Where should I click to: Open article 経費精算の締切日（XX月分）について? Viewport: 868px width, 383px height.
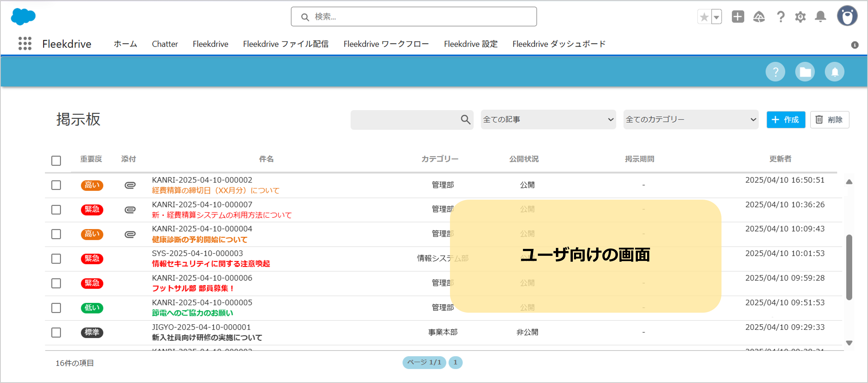click(216, 191)
